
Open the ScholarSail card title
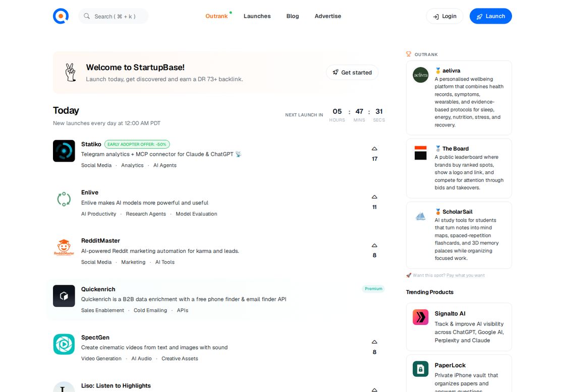(457, 212)
